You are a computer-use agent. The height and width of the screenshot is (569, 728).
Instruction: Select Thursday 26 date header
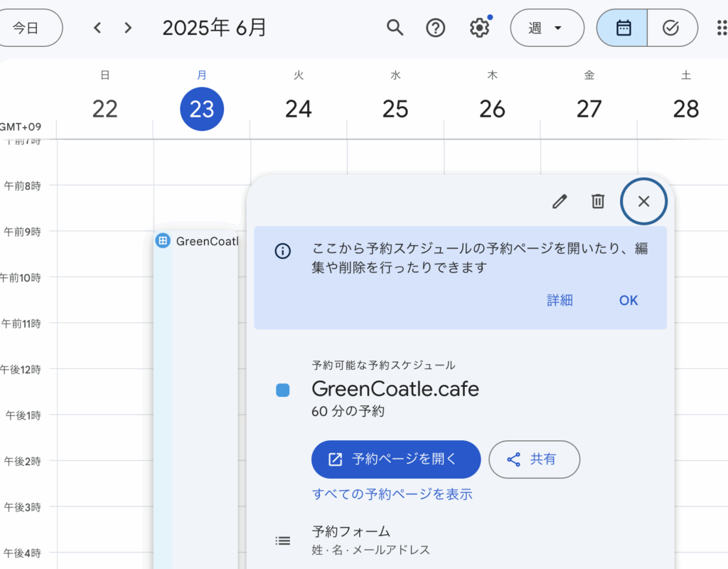(x=492, y=109)
